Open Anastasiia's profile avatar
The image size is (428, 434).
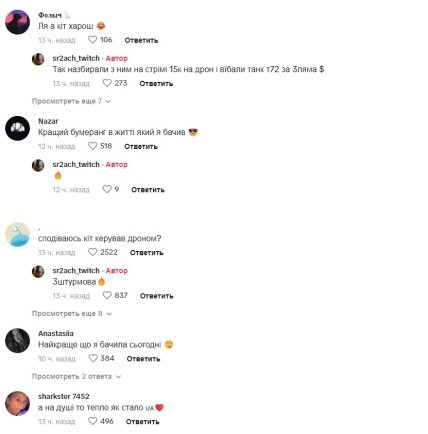(17, 340)
